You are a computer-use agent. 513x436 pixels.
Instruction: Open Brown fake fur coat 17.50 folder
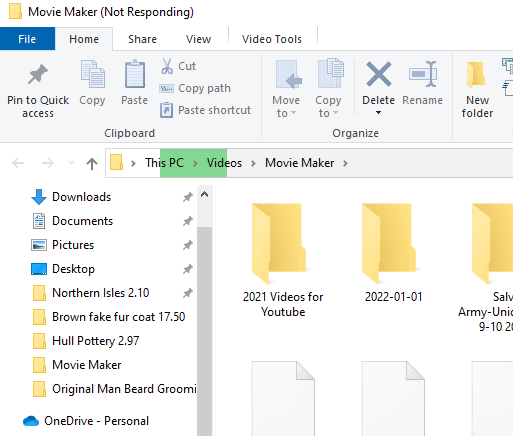118,317
